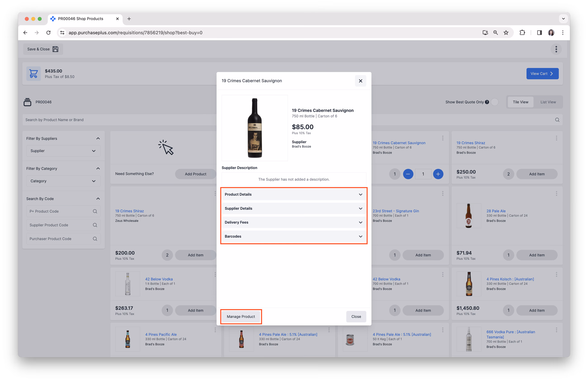This screenshot has width=588, height=381.
Task: Open options menu of Brad's Booze Shiraz tile
Action: (556, 138)
